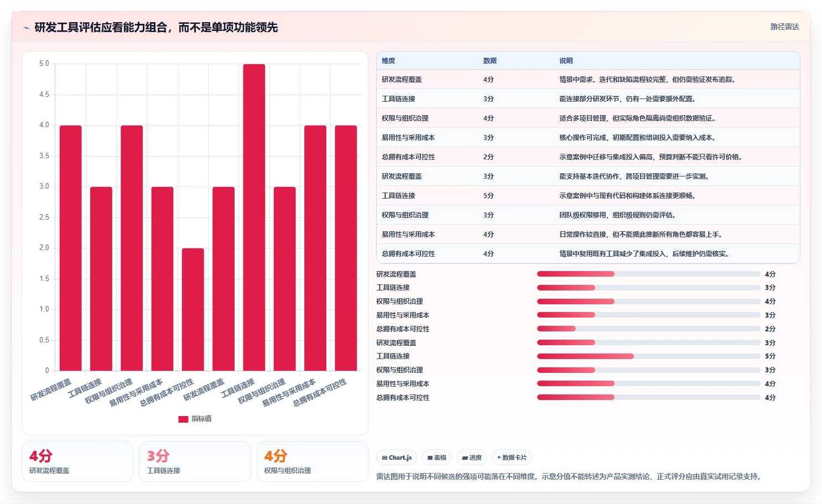822x504 pixels.
Task: Select the Chart.js chip
Action: [397, 458]
